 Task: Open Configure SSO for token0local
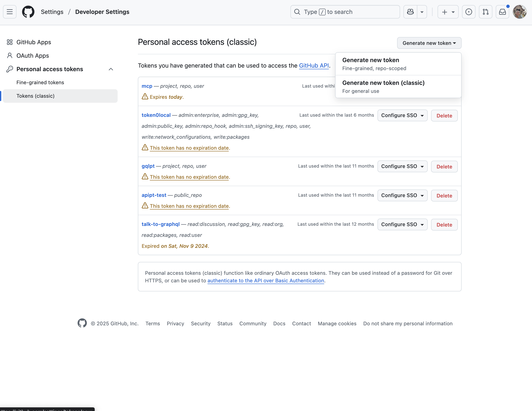click(x=402, y=115)
